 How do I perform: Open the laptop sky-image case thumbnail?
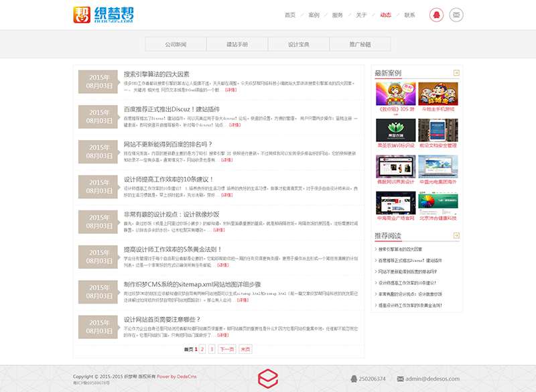coord(438,166)
